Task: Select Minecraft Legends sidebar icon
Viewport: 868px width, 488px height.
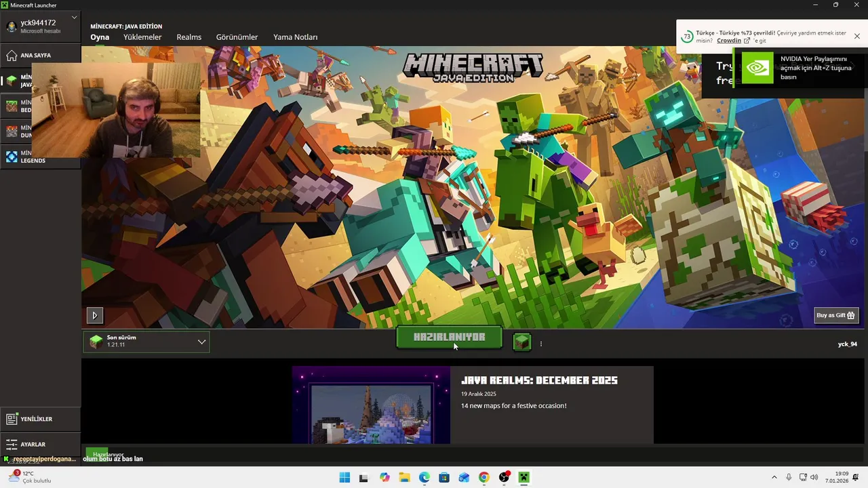Action: point(12,157)
